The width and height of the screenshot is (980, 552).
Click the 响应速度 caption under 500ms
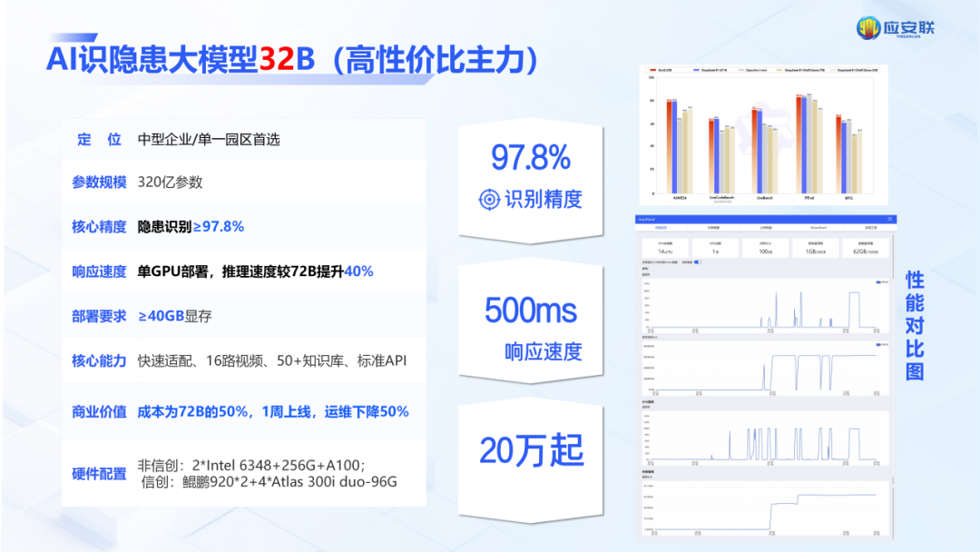coord(544,352)
